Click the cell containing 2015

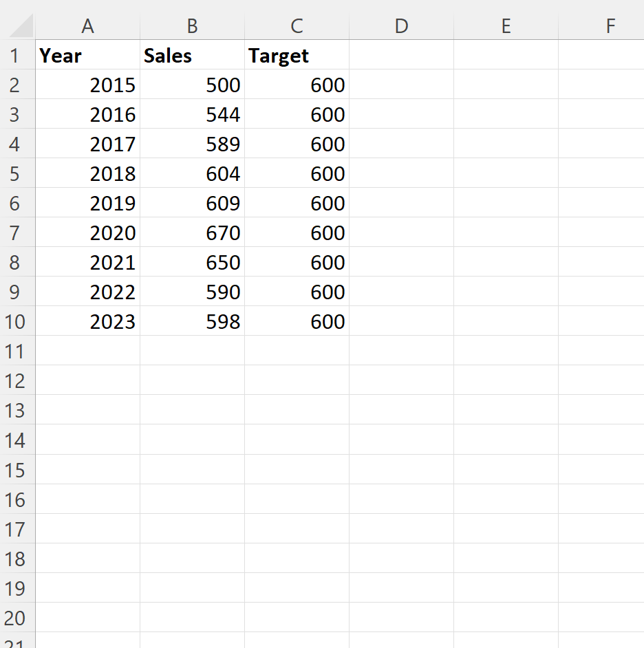coord(88,85)
